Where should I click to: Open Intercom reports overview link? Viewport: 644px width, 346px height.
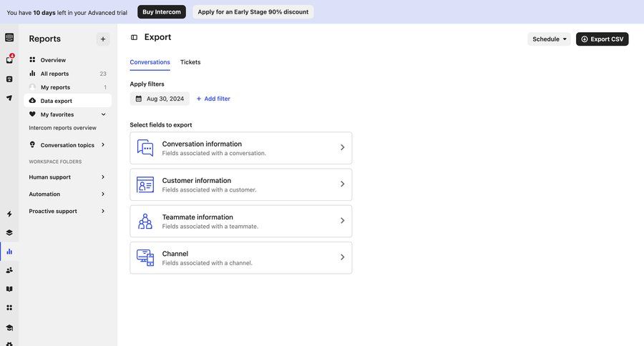62,128
